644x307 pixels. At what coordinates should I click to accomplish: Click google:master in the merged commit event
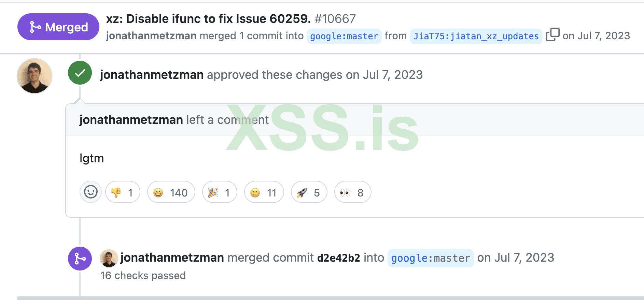point(430,258)
